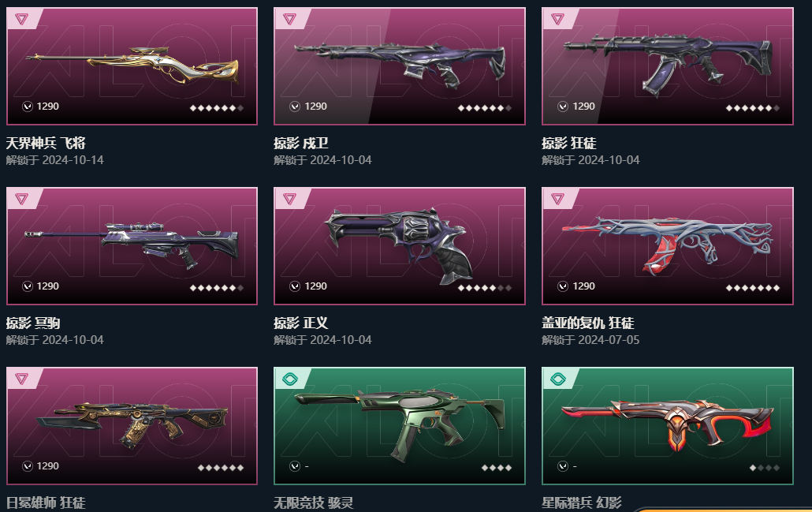Click the tier icon on 盖亚的复仇 狂徒 card
This screenshot has width=812, height=512.
coord(557,199)
